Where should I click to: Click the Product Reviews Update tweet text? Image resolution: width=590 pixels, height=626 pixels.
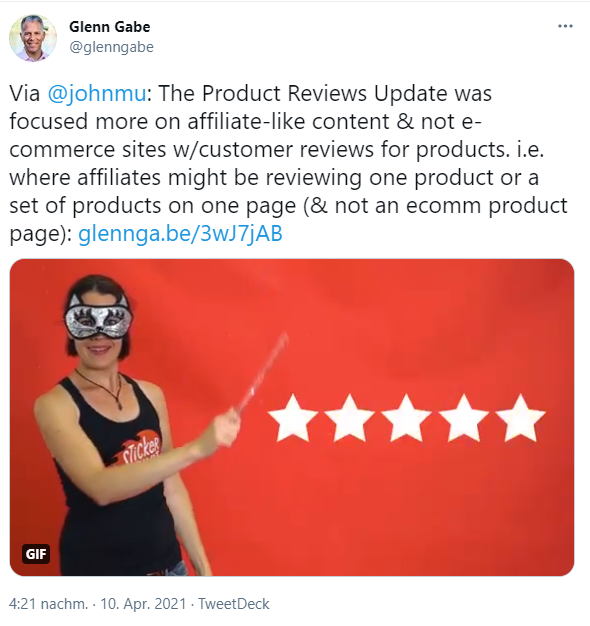click(288, 163)
